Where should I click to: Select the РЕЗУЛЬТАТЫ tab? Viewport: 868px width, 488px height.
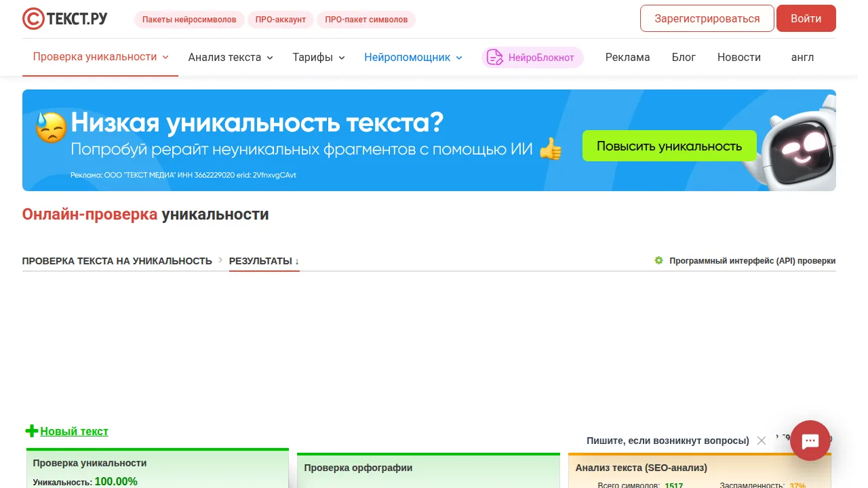(x=264, y=261)
